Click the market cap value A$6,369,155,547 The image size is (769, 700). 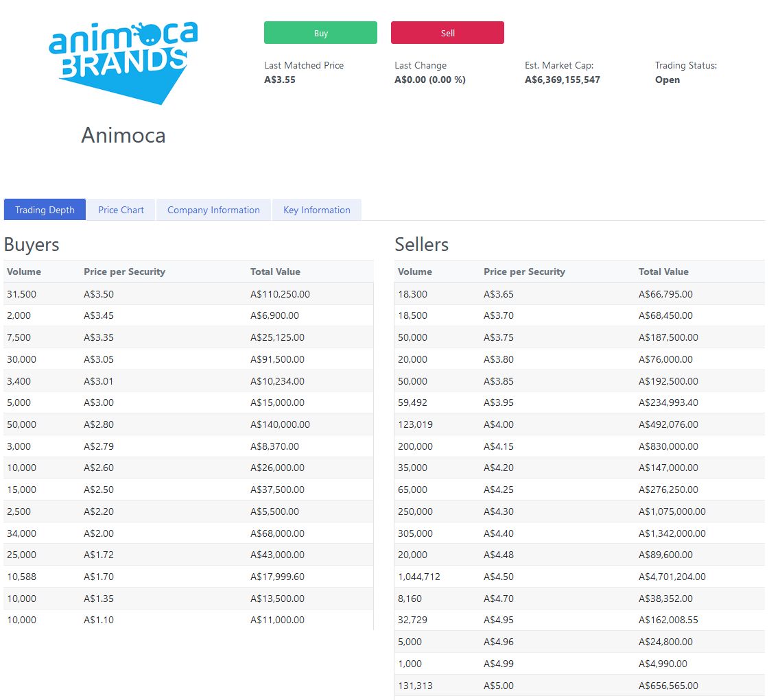tap(563, 80)
